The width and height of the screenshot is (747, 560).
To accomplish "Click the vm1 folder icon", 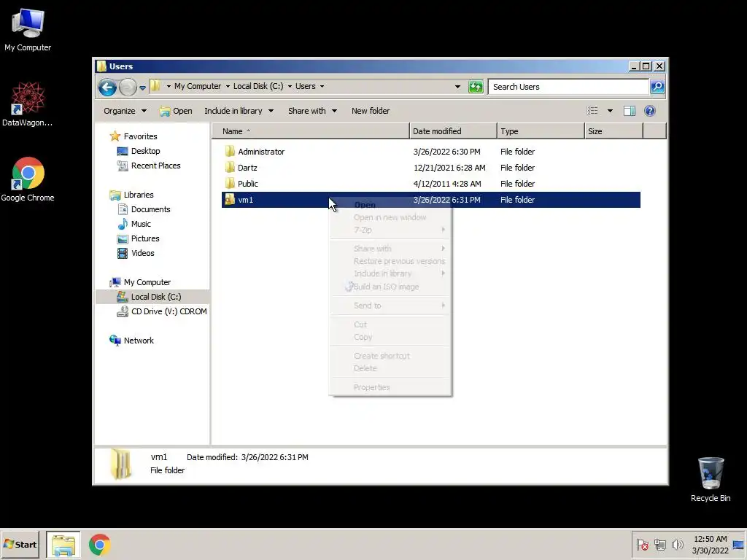I will (x=230, y=200).
